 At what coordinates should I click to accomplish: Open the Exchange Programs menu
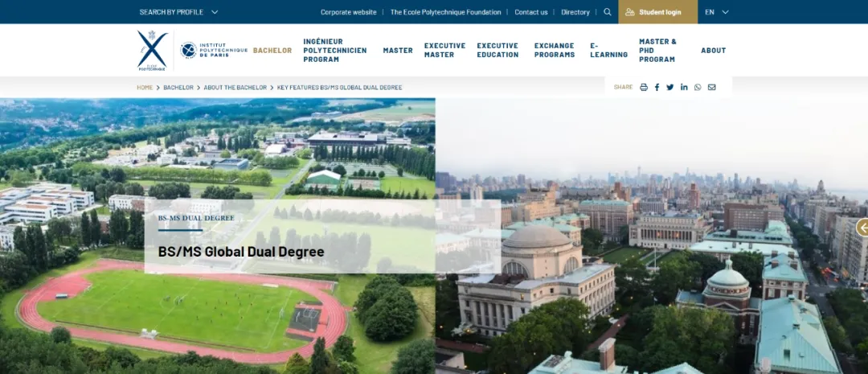coord(554,50)
